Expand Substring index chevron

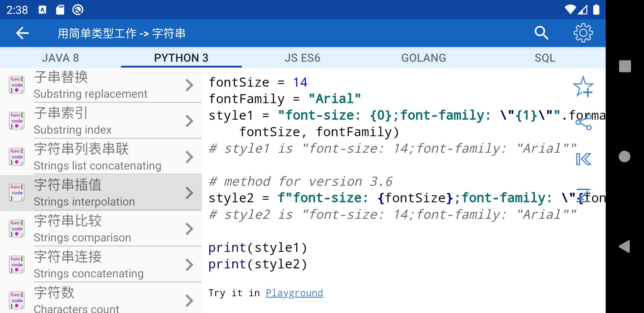(189, 121)
